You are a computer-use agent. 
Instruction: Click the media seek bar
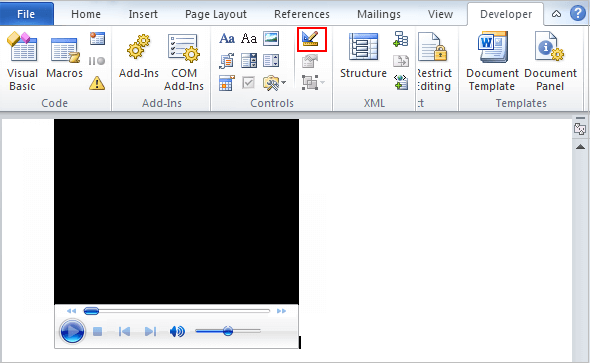[177, 311]
